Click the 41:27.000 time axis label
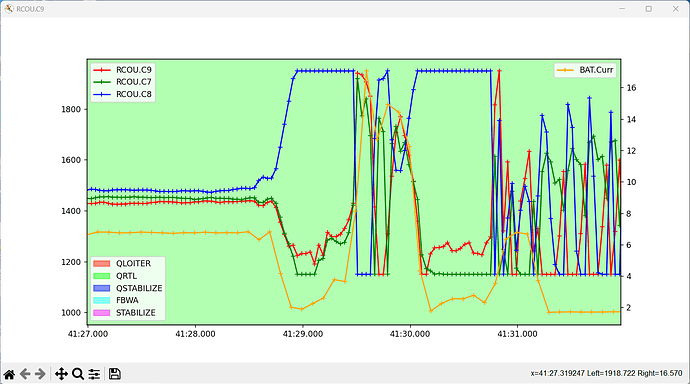Image resolution: width=690 pixels, height=384 pixels. tap(88, 334)
